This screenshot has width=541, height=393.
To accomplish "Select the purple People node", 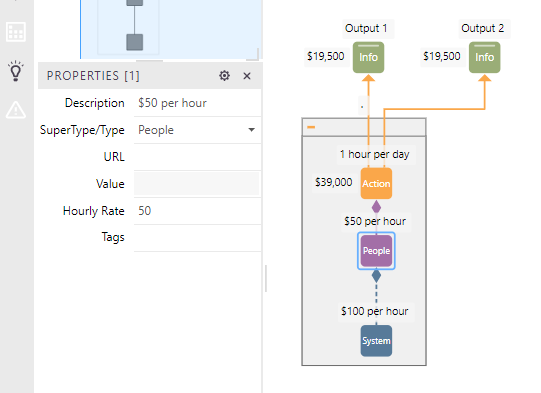I will pos(376,251).
